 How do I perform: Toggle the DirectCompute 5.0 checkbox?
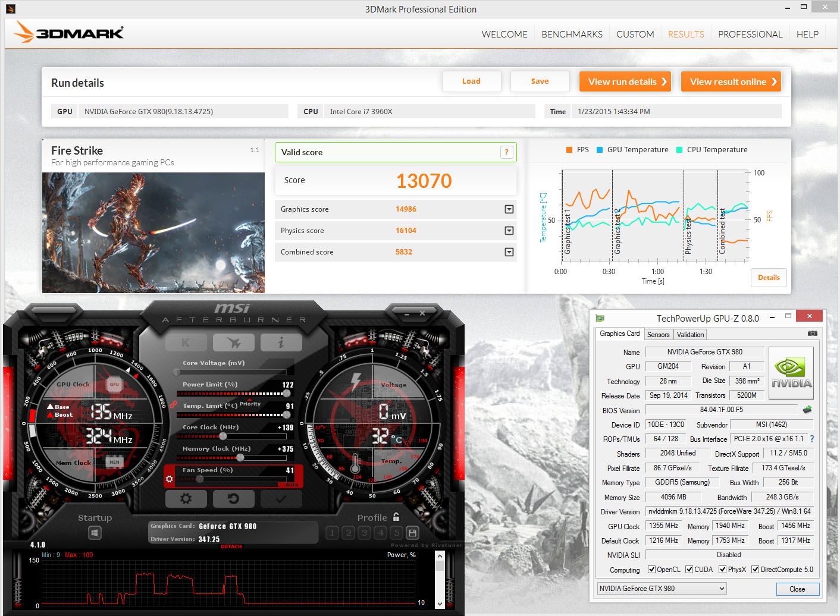(x=755, y=570)
